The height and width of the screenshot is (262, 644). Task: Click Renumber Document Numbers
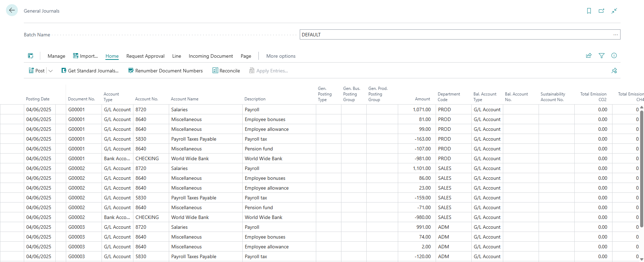[165, 71]
